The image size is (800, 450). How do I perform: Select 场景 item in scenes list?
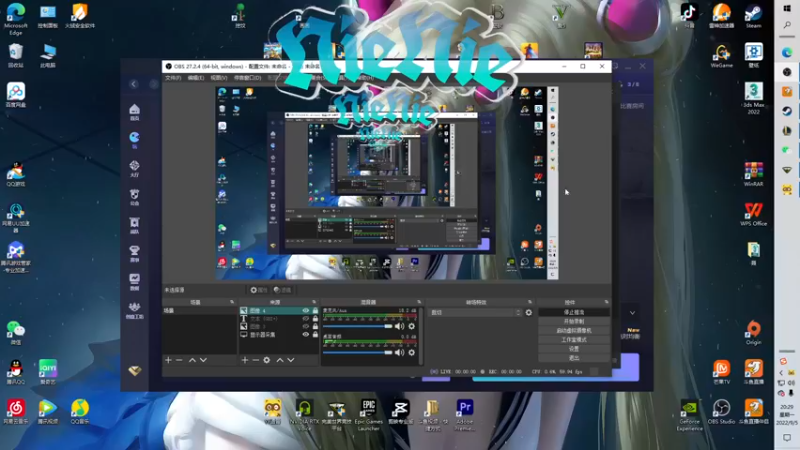click(x=199, y=311)
